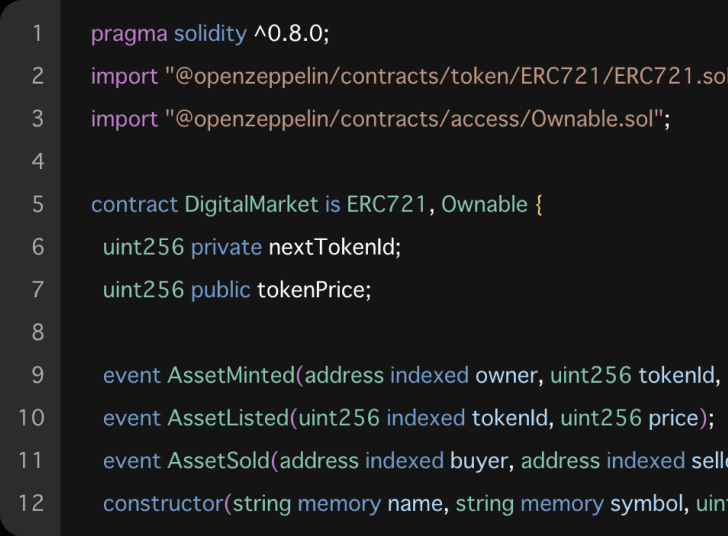
Task: Click the 'AssetMinted' event name
Action: [x=231, y=375]
